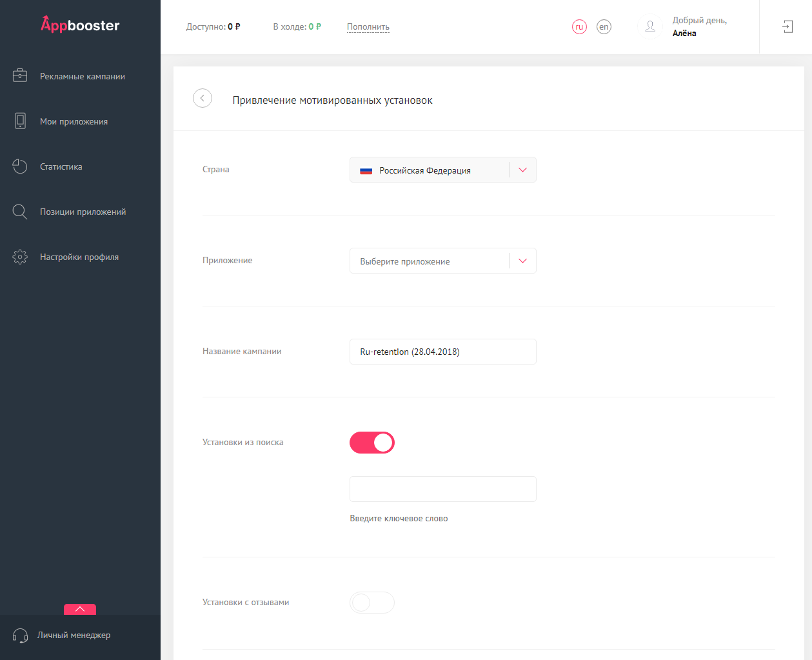This screenshot has width=812, height=660.
Task: Enable Установки с отзывами toggle
Action: point(372,602)
